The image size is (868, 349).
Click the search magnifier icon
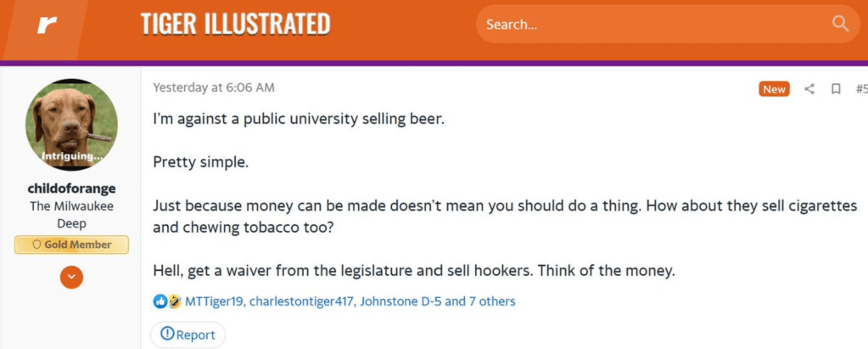[840, 24]
